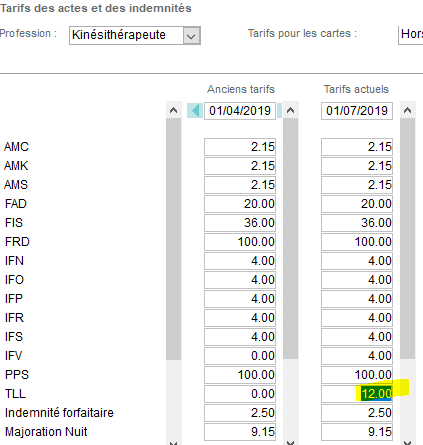Open the Profession dropdown arrow
The image size is (423, 445).
pos(191,35)
